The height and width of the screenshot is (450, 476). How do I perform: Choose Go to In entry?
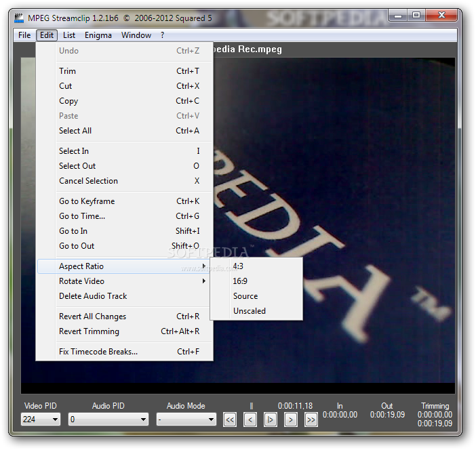tap(124, 231)
